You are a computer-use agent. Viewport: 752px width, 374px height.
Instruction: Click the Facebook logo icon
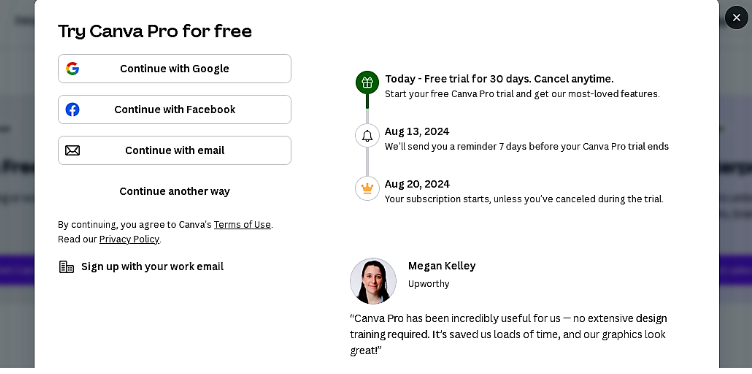coord(72,109)
